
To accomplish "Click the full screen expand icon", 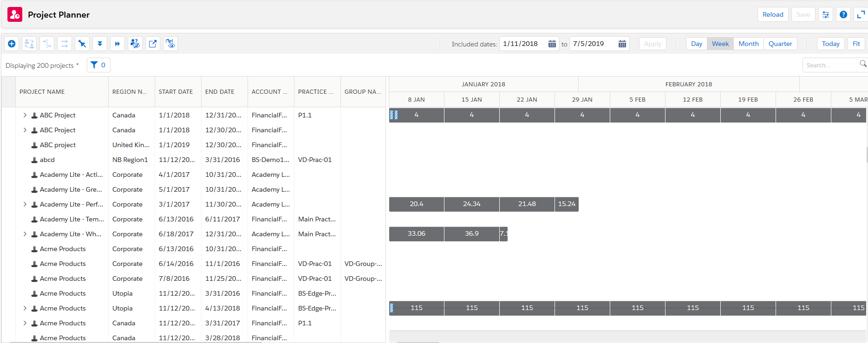I will [x=861, y=15].
